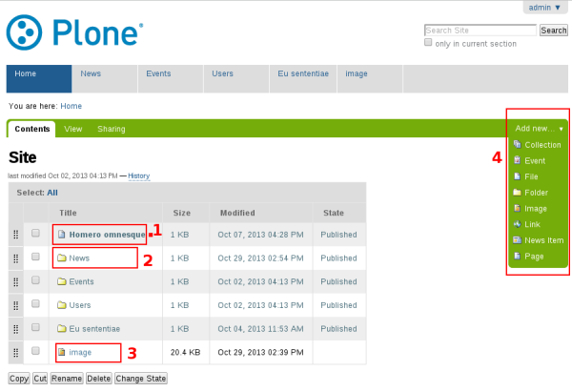Screen dimensions: 572x392
Task: Go to the Home navigation tab
Action: pyautogui.click(x=39, y=78)
